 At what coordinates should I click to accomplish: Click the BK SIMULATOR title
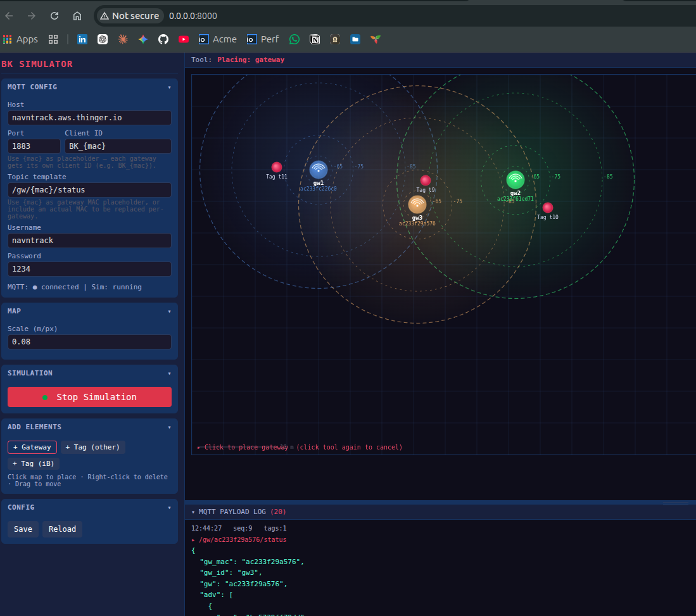coord(37,64)
